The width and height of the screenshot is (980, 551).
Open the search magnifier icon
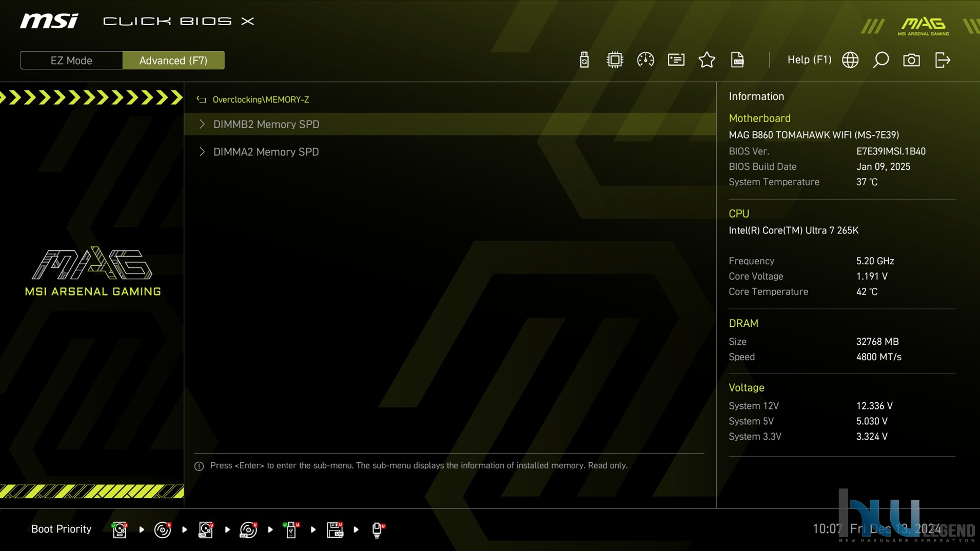tap(881, 60)
